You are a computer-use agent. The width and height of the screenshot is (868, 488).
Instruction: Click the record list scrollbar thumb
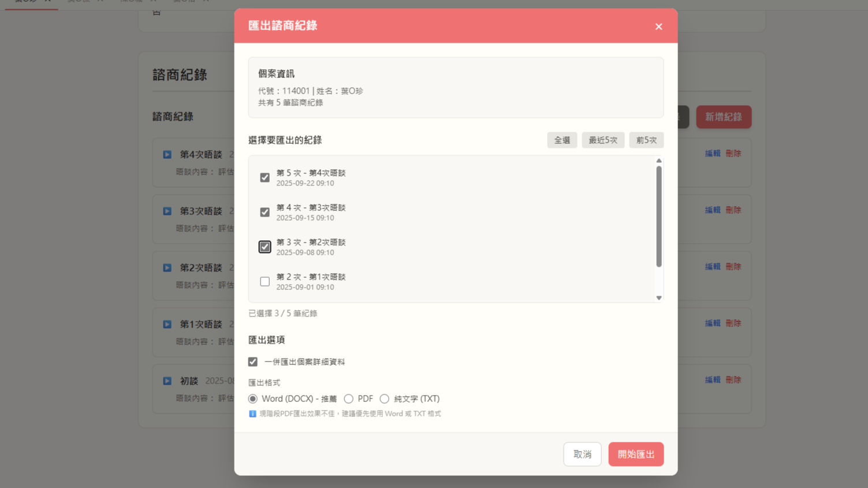[659, 217]
